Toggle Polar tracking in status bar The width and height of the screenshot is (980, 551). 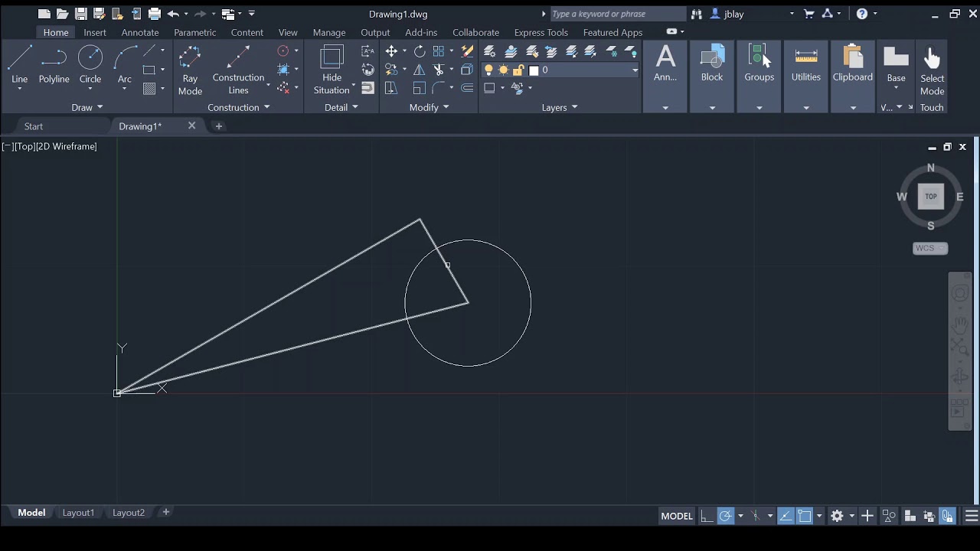coord(726,516)
